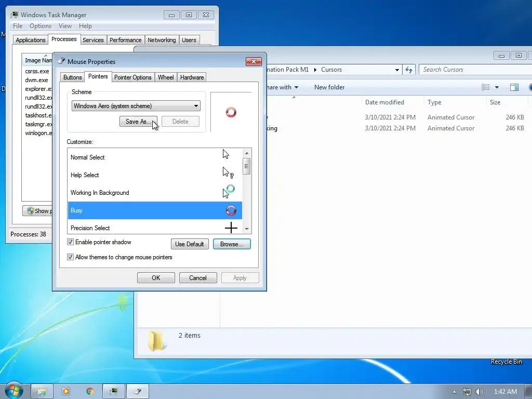Open the Hardware tab
The width and height of the screenshot is (532, 399).
[192, 77]
